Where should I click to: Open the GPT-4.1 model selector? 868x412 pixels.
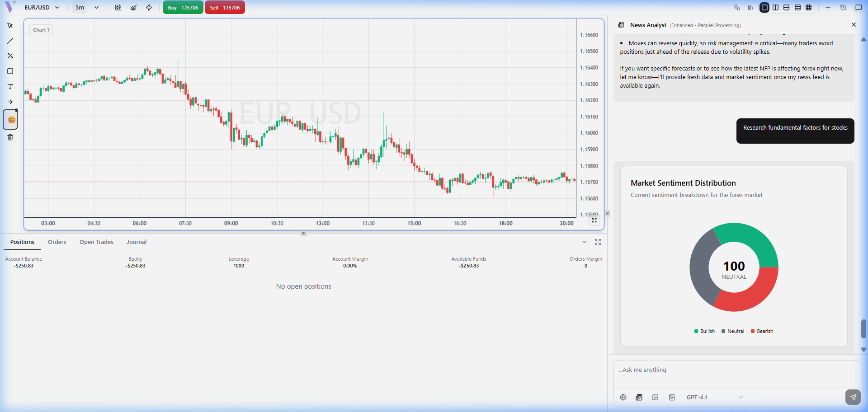(714, 398)
